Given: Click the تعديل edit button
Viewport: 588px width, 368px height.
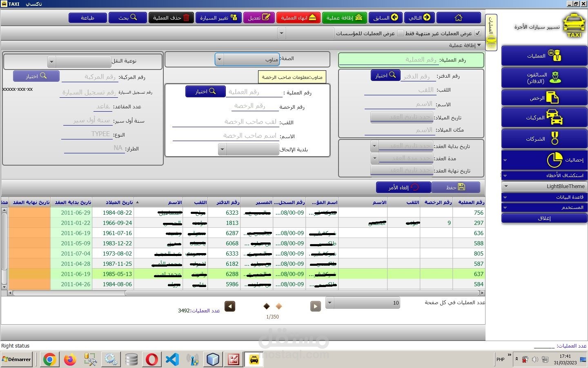Looking at the screenshot, I should (259, 18).
